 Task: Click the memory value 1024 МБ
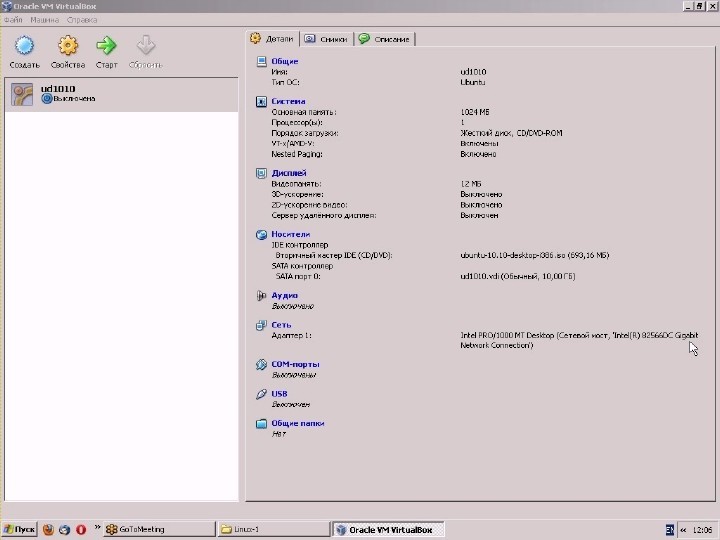pos(475,112)
